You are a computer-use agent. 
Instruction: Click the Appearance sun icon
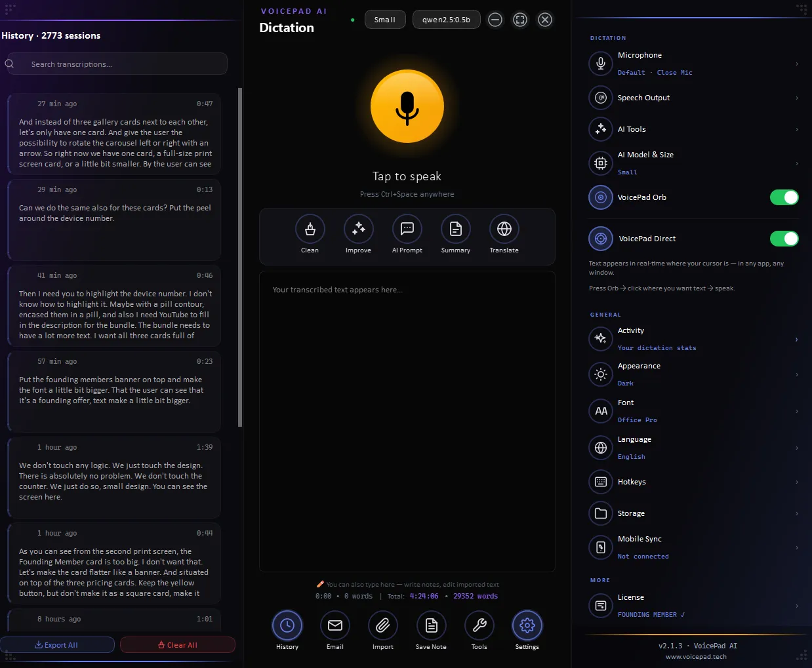pos(600,374)
